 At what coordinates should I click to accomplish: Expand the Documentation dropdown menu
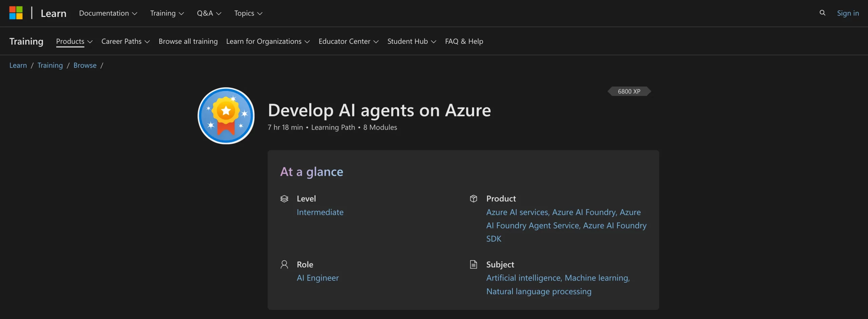point(108,13)
